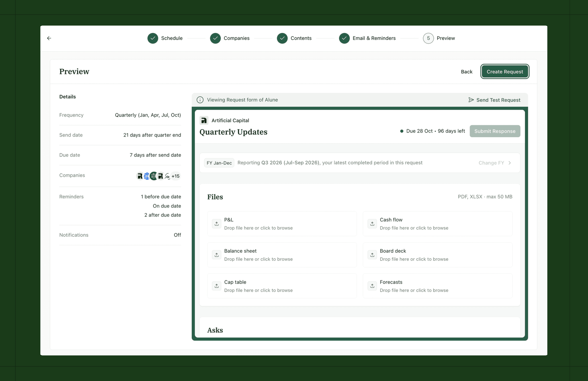Image resolution: width=588 pixels, height=381 pixels.
Task: Click the Balance sheet file drop zone
Action: point(282,255)
